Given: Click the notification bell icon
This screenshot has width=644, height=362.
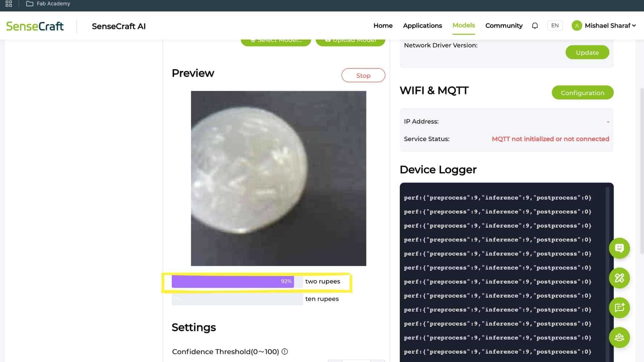Looking at the screenshot, I should click(535, 26).
